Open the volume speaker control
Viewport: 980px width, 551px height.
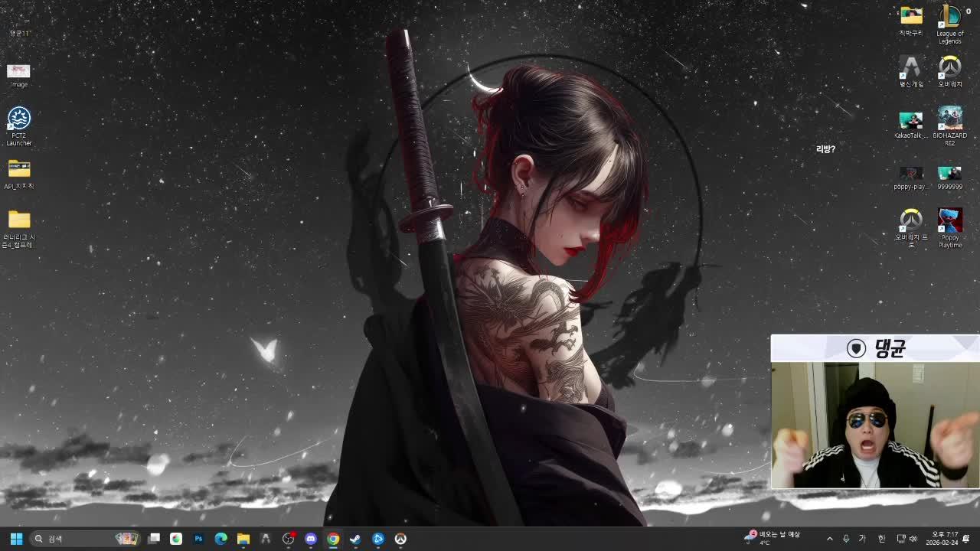click(x=913, y=539)
